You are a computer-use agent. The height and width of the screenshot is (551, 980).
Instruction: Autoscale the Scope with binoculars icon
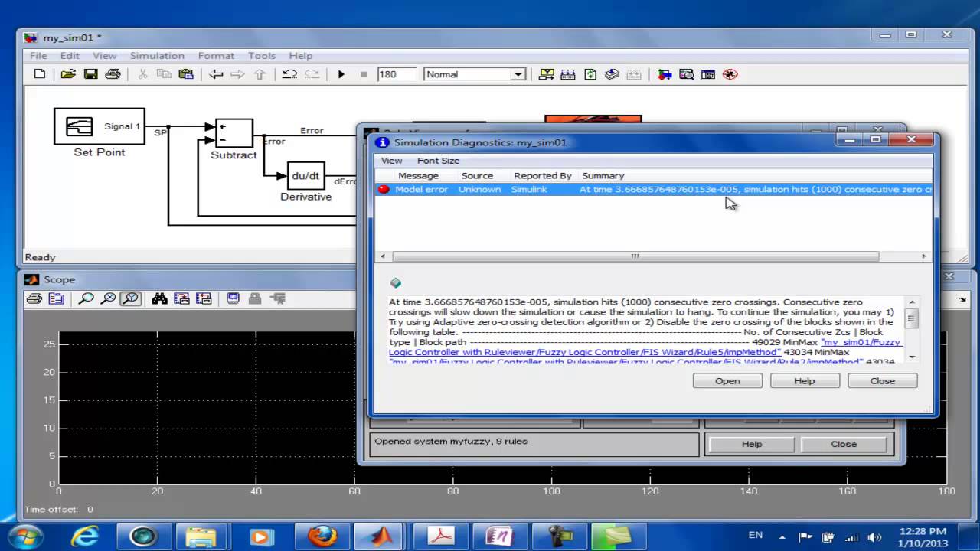[159, 298]
